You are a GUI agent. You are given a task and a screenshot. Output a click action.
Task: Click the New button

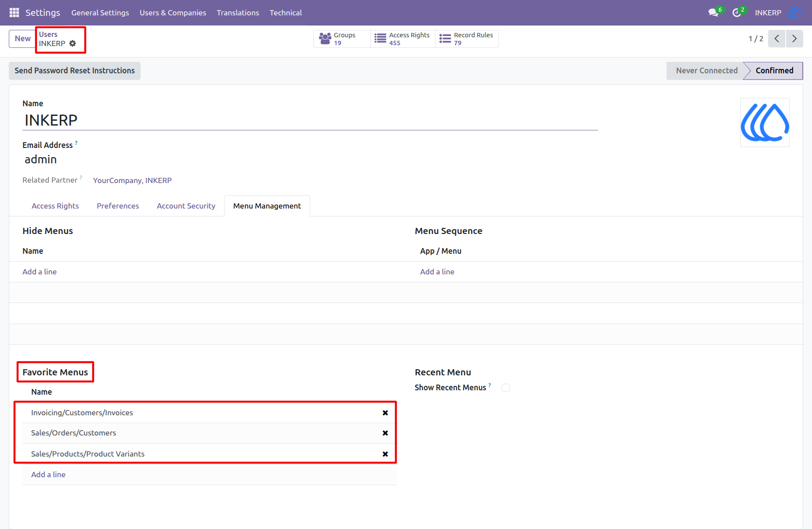[x=22, y=39]
